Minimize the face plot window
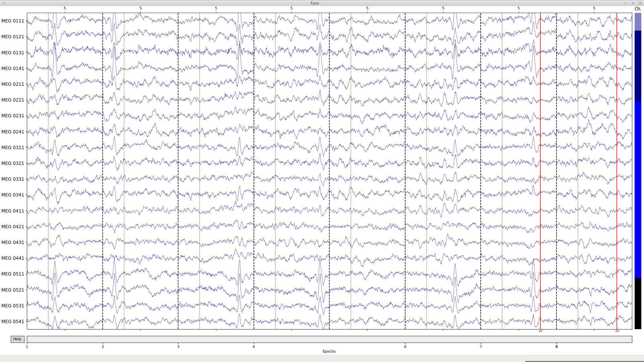Screen dimensions: 644x362 click(626, 3)
